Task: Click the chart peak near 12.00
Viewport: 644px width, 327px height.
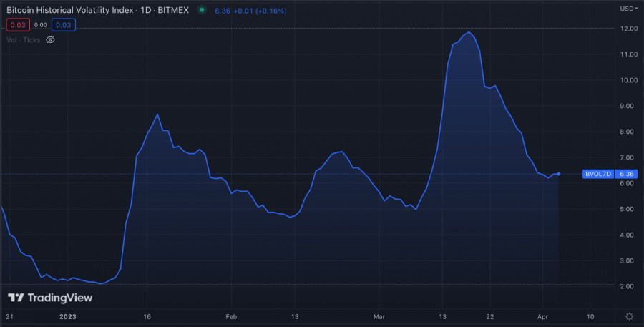Action: (469, 32)
